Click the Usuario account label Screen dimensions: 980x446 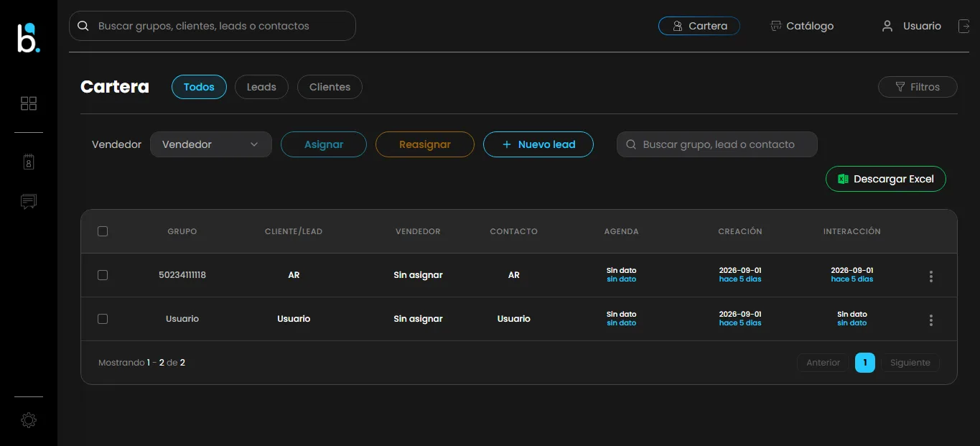point(922,26)
